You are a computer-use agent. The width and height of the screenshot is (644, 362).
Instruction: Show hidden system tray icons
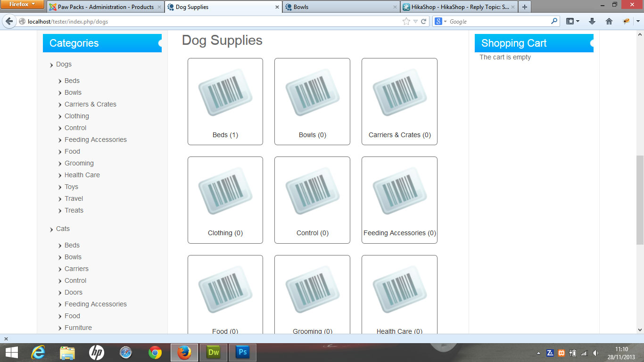539,353
